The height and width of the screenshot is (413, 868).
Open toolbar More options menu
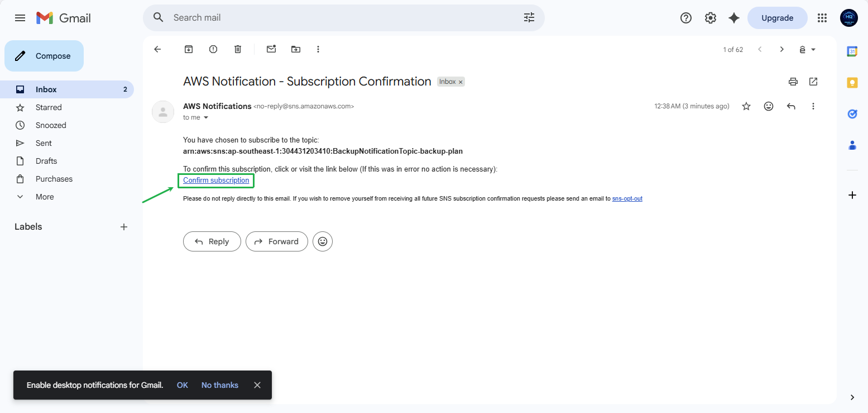click(318, 49)
